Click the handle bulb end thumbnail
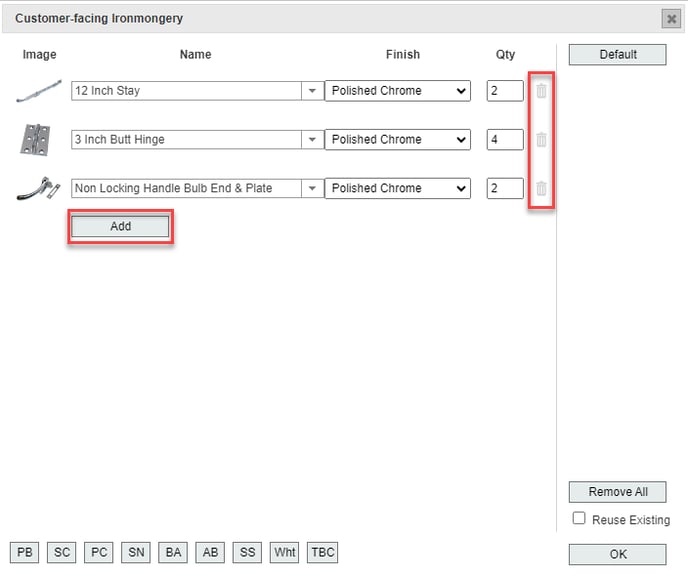 [x=39, y=188]
